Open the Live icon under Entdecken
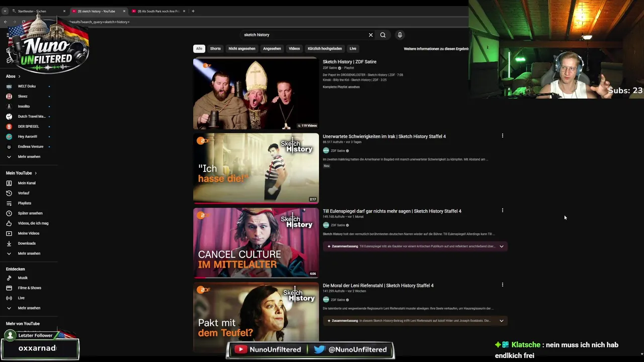The height and width of the screenshot is (362, 644). (x=9, y=298)
